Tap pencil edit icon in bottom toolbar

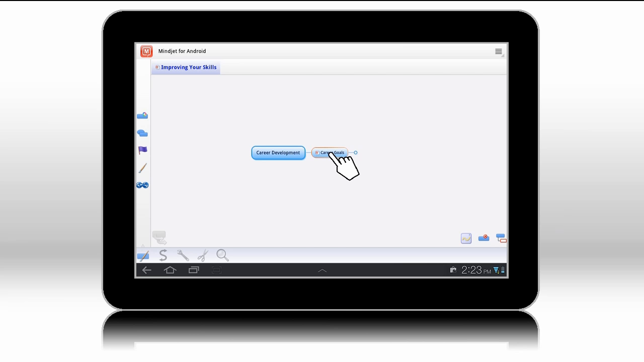point(143,256)
